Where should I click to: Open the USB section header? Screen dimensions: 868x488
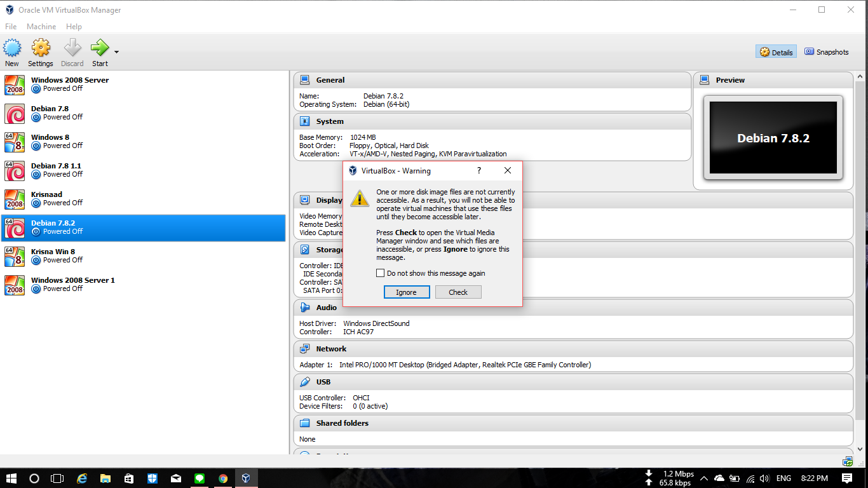[573, 382]
